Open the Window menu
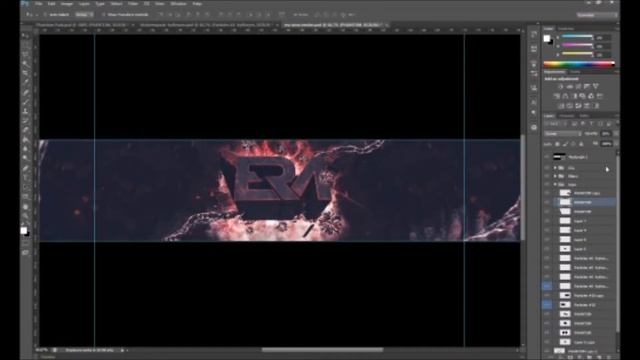640x360 pixels. [178, 4]
